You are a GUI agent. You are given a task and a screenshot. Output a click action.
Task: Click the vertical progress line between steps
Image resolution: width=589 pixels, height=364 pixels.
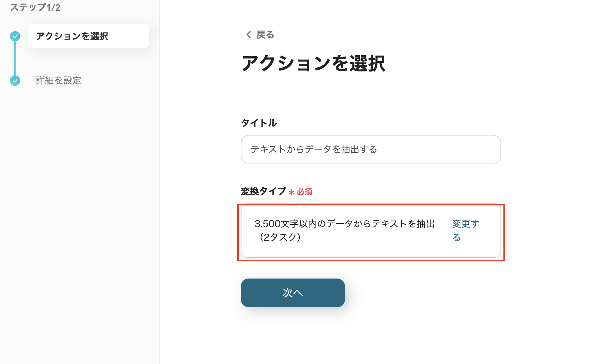15,58
